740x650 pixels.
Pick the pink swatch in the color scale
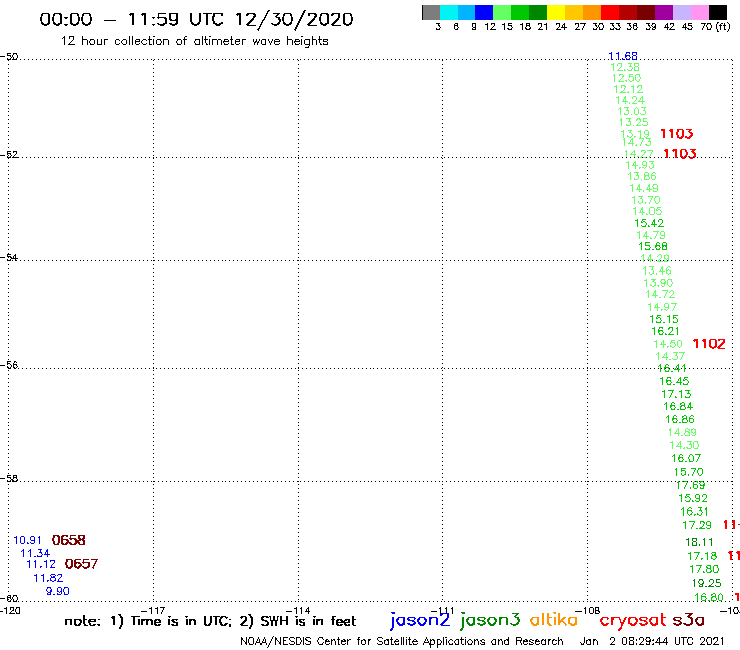699,12
